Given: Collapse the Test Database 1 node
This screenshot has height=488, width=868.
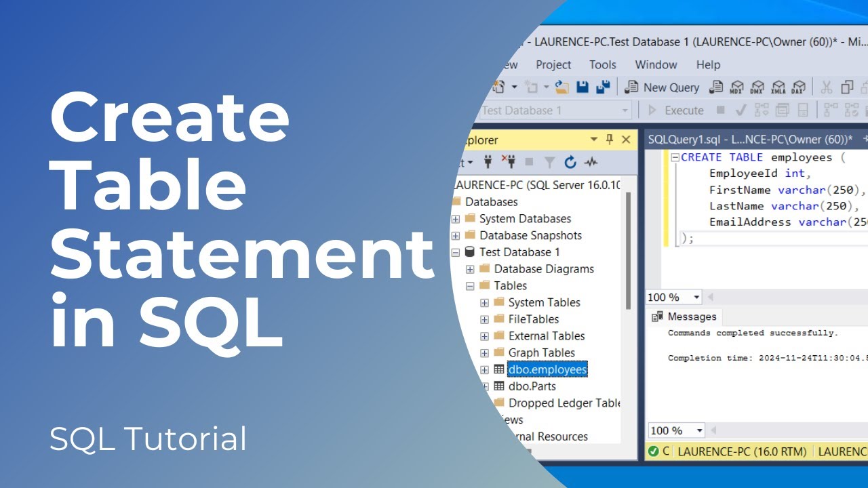Looking at the screenshot, I should (x=456, y=252).
